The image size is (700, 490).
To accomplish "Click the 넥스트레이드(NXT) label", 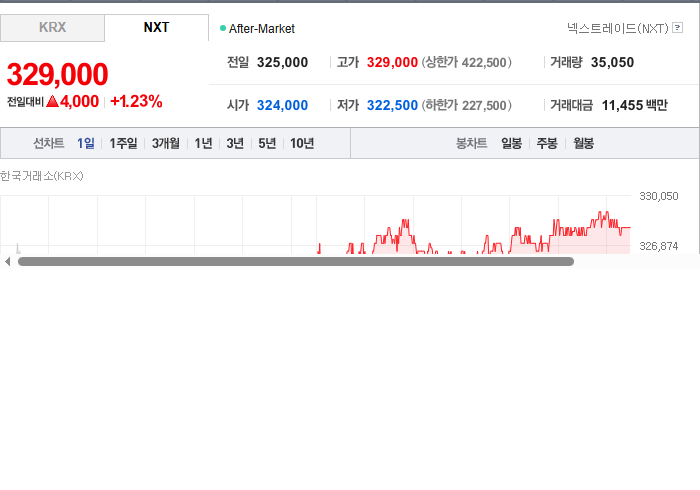I will point(617,29).
